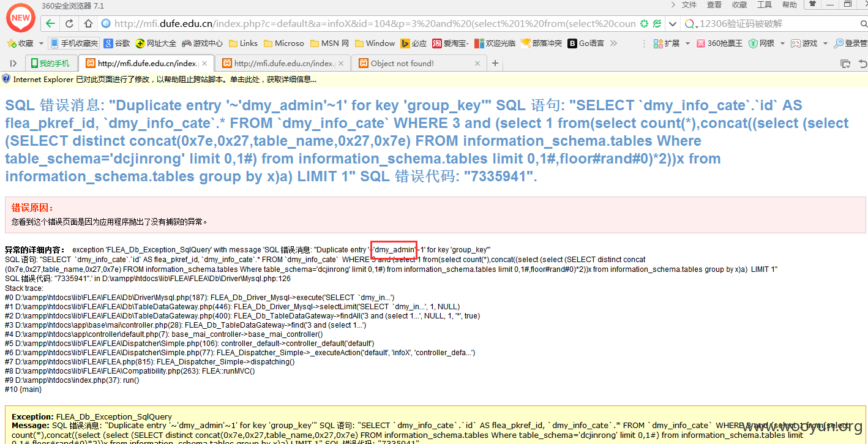The image size is (868, 444).
Task: Click the Internet Explorer XSS information bar
Action: (434, 79)
